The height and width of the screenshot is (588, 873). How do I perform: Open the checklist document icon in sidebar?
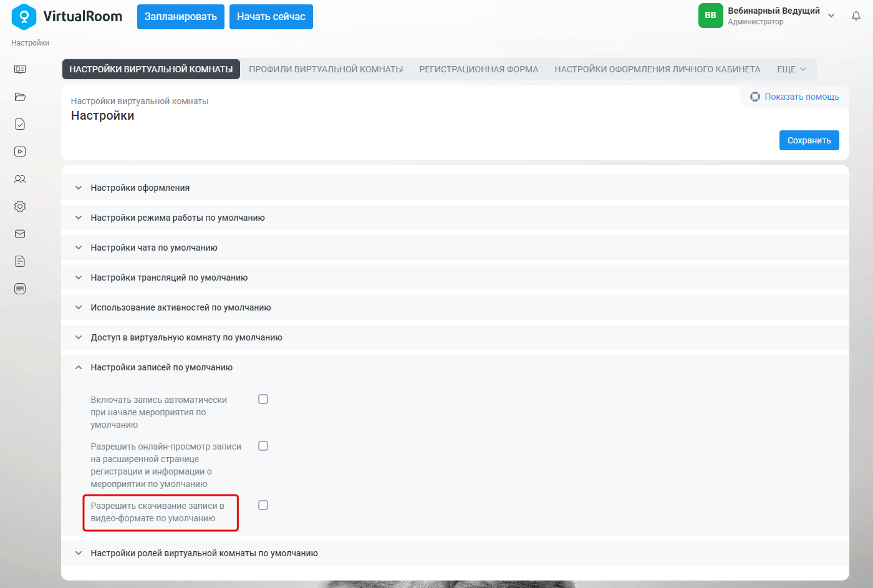pyautogui.click(x=20, y=124)
